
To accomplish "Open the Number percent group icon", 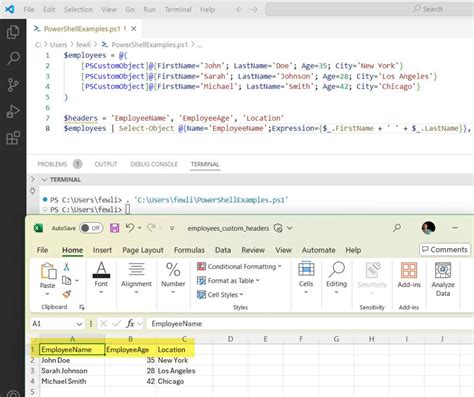I will (x=173, y=270).
